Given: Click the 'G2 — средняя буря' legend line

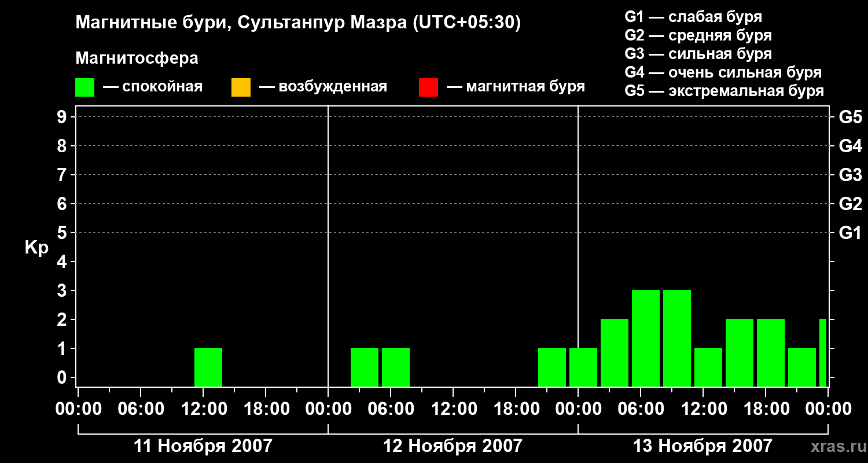Looking at the screenshot, I should pyautogui.click(x=698, y=35).
